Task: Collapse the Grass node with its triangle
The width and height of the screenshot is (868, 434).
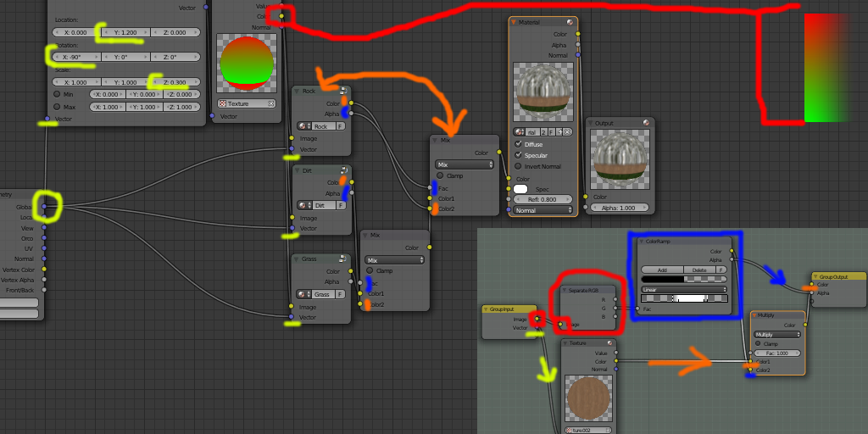Action: click(x=298, y=259)
